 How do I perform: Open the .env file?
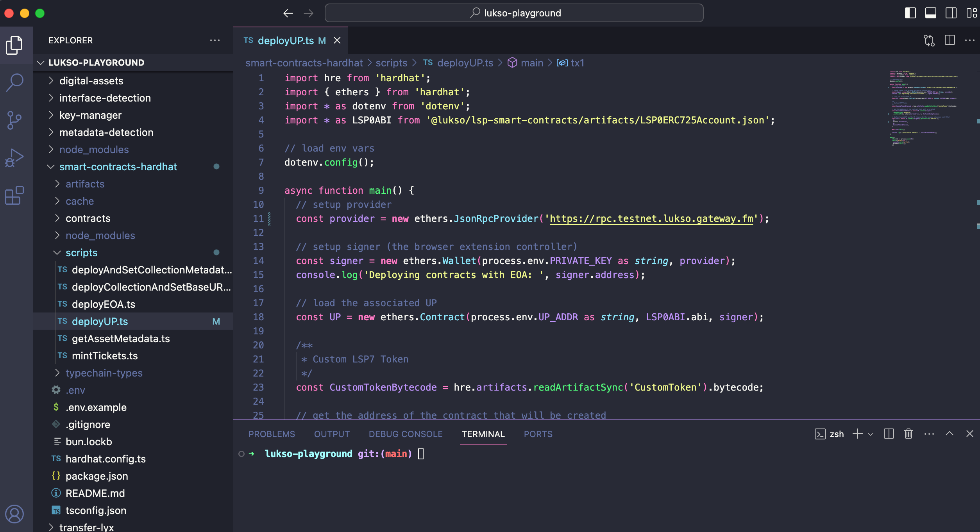(133, 390)
